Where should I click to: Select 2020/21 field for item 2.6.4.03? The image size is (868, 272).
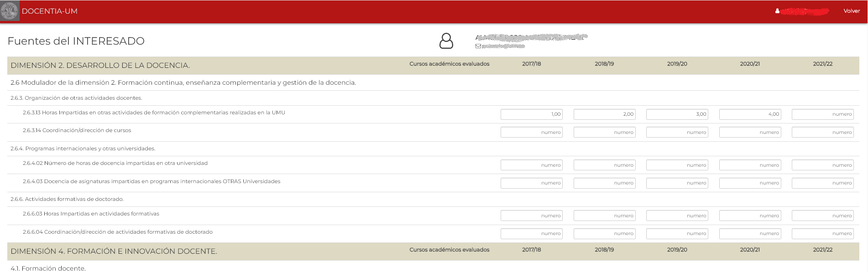click(x=750, y=183)
